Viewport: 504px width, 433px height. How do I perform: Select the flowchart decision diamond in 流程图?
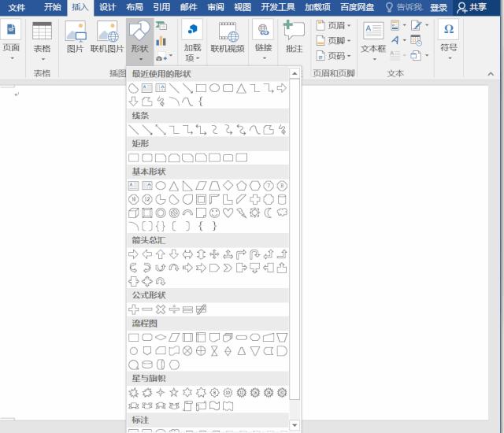(x=161, y=337)
